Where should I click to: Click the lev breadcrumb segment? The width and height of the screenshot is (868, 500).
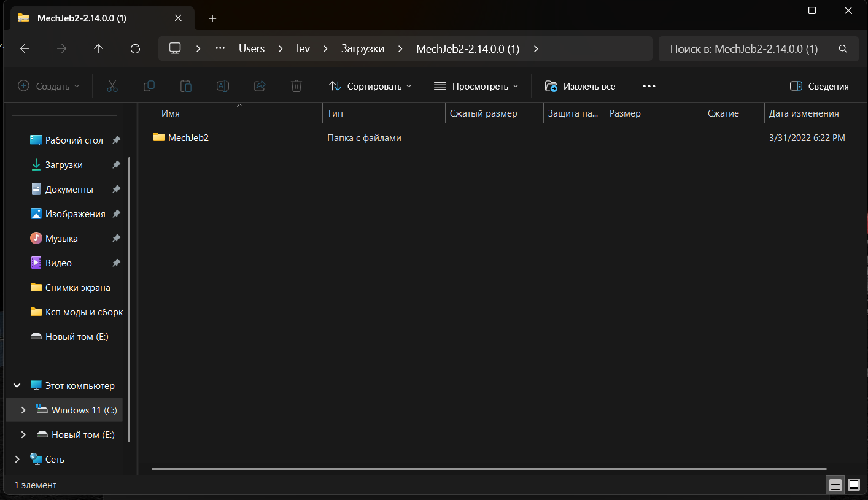303,48
